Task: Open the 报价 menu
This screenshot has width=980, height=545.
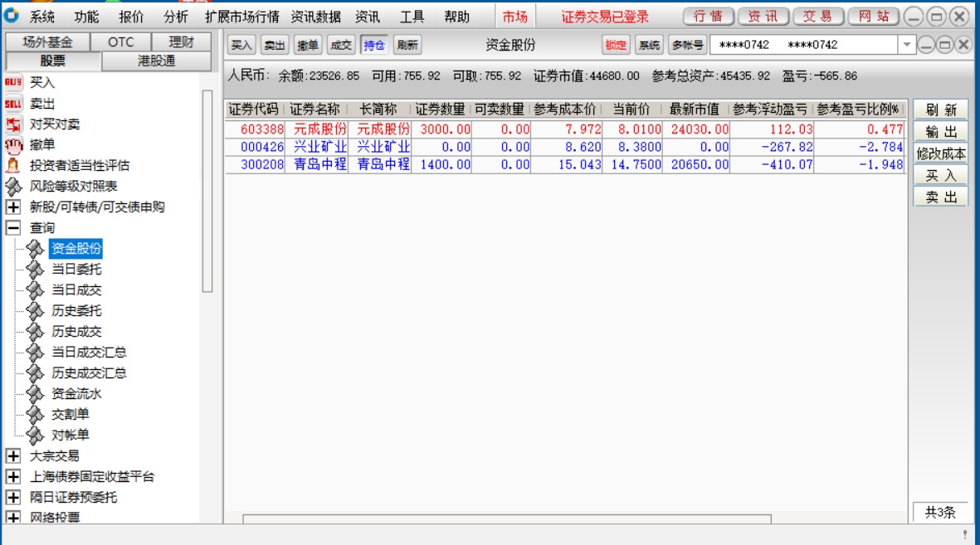Action: pos(130,17)
